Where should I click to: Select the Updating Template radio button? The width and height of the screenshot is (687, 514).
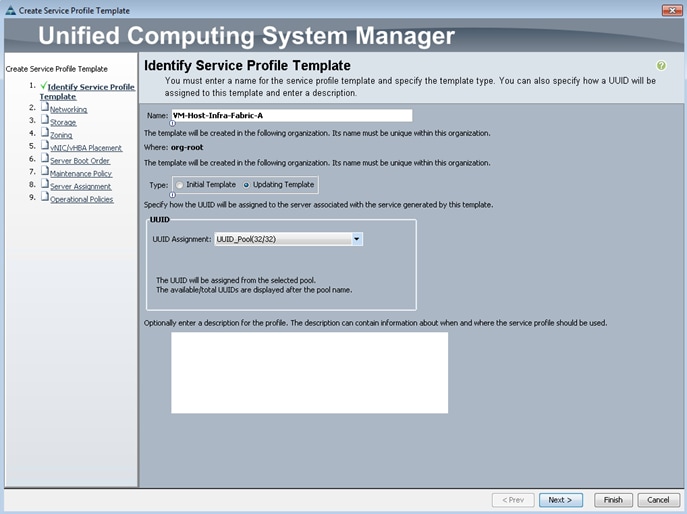point(246,185)
